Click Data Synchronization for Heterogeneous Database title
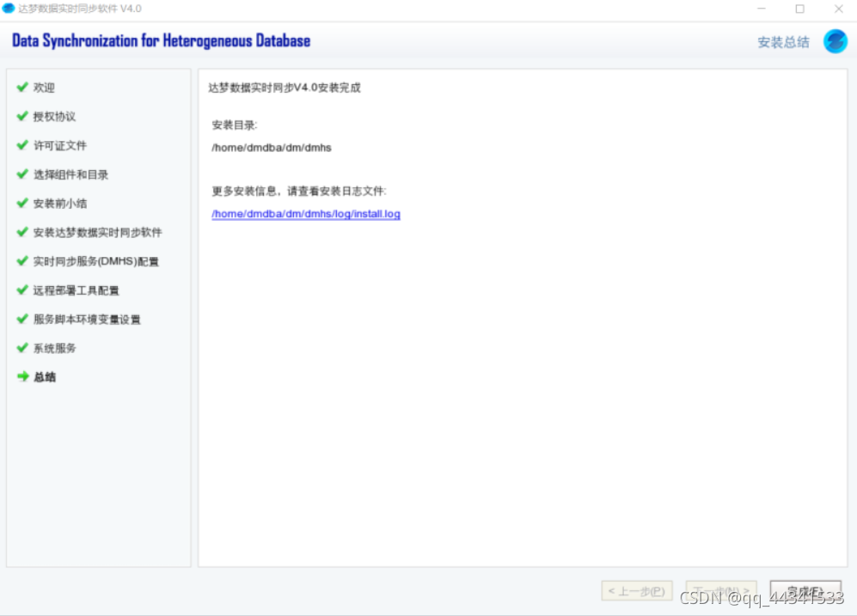This screenshot has width=857, height=616. [x=162, y=41]
